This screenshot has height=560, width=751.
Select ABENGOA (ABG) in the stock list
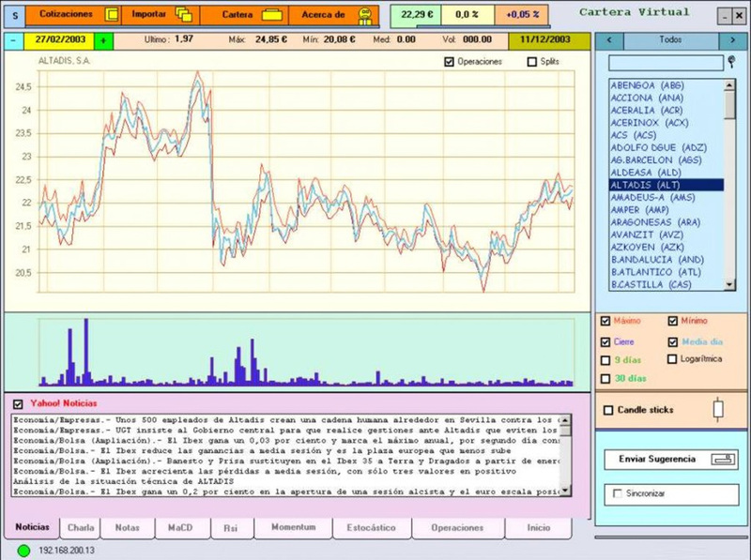point(667,85)
